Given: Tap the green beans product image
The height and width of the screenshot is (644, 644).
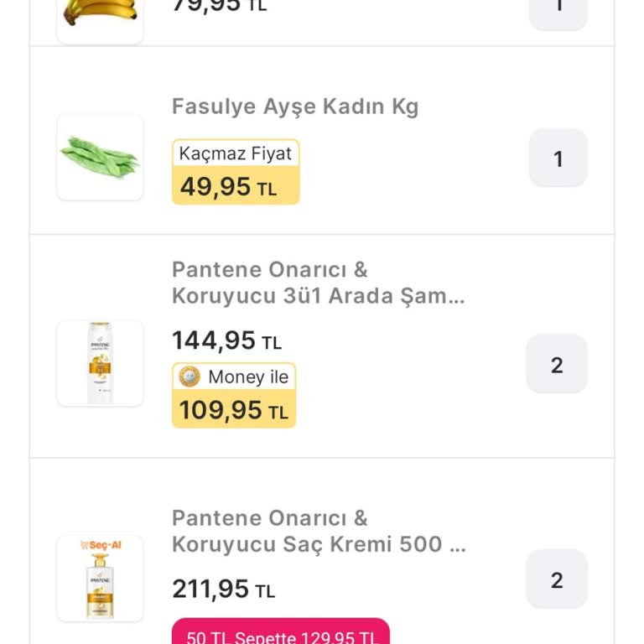Looking at the screenshot, I should click(x=100, y=158).
